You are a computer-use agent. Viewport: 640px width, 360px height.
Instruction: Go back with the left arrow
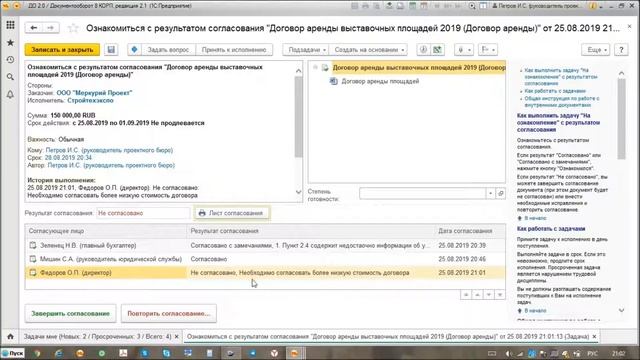click(x=33, y=28)
